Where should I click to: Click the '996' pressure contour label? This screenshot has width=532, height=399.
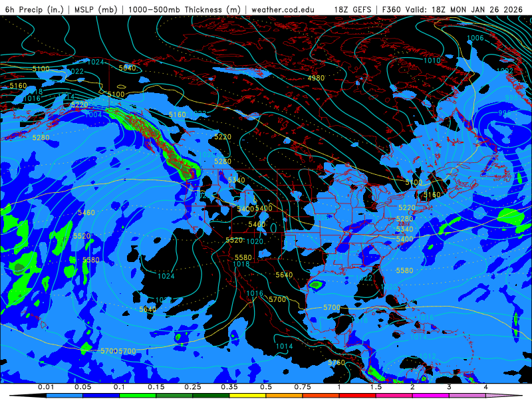tap(505, 113)
